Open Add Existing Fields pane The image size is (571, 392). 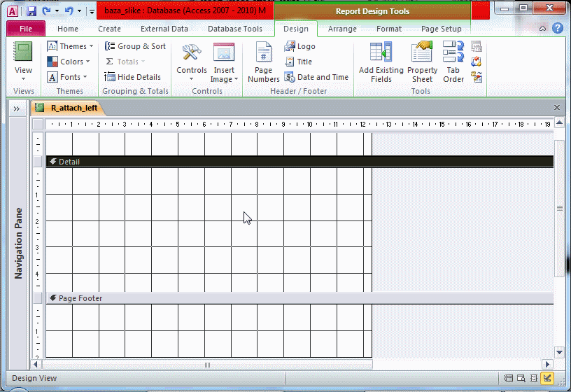click(381, 63)
